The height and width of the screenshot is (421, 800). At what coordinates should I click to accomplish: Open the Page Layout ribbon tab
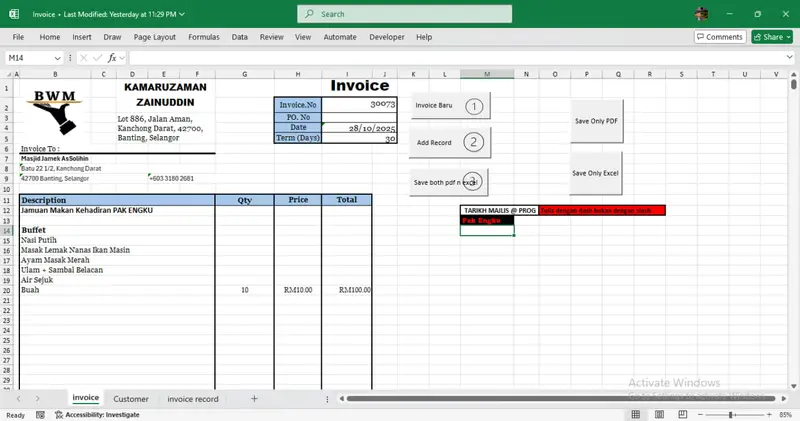point(155,37)
